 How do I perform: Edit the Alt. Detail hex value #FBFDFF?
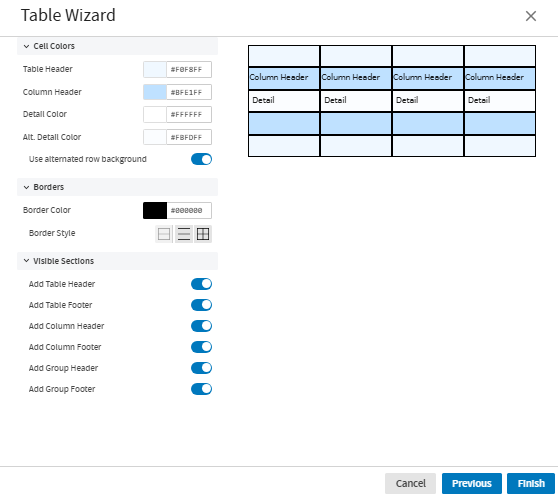tap(189, 137)
